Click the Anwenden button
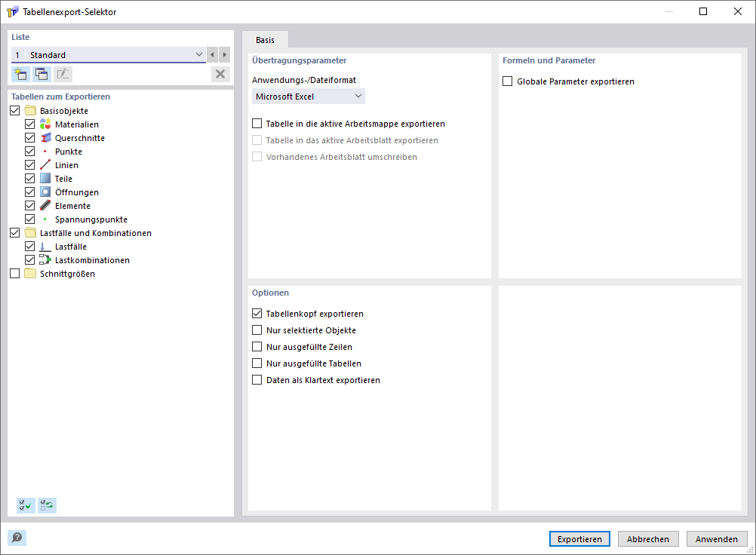Viewport: 756px width, 555px height. 717,539
